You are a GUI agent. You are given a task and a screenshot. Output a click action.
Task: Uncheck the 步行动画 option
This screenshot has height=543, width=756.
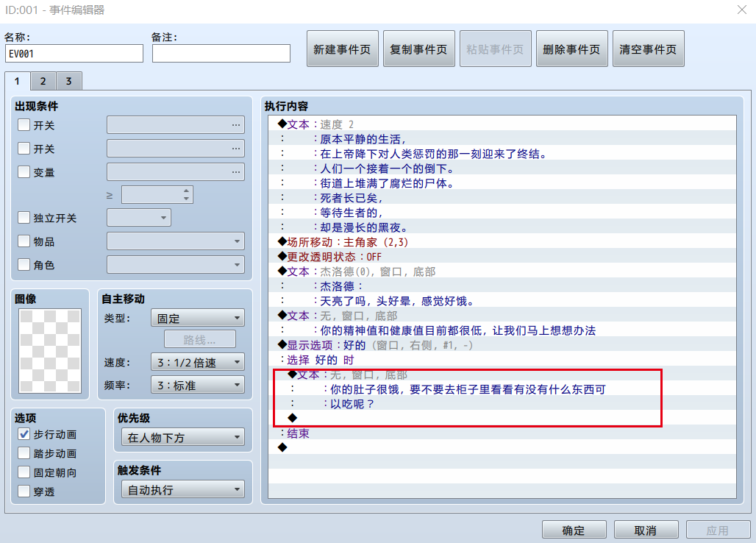pos(24,434)
